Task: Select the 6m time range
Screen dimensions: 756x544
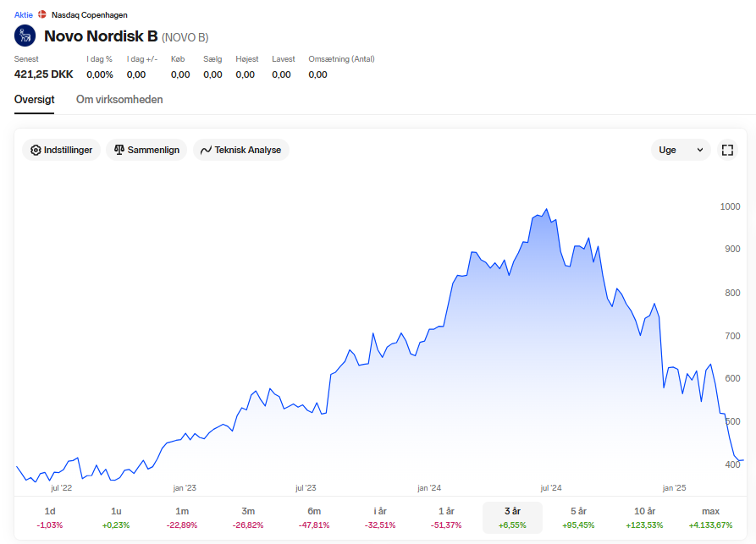Action: [314, 518]
